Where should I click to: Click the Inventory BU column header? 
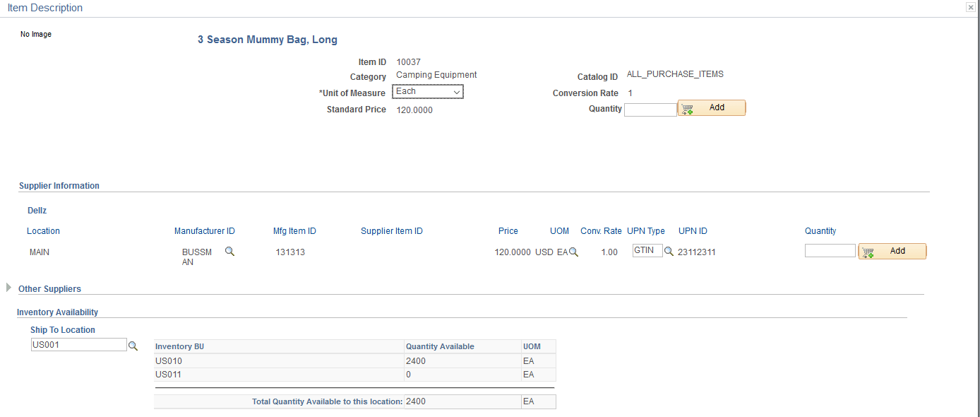[179, 346]
